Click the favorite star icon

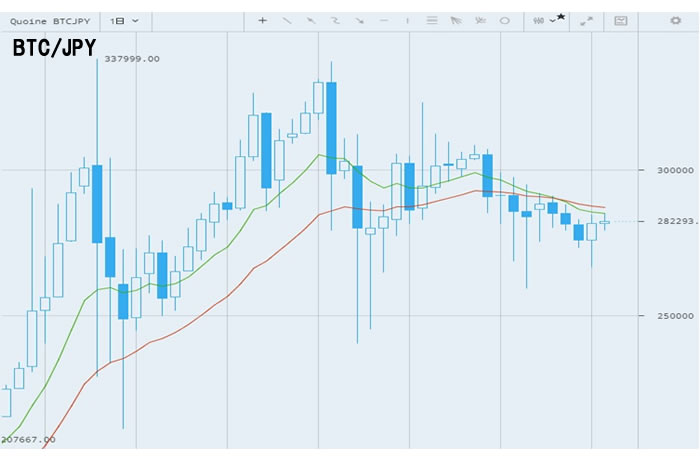pyautogui.click(x=561, y=17)
